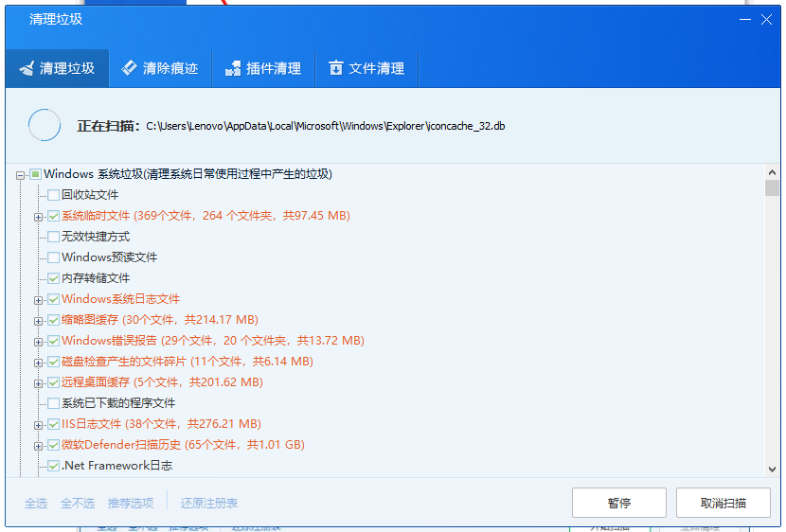Click the circular scanning progress spinner
This screenshot has height=532, width=786.
[x=45, y=125]
